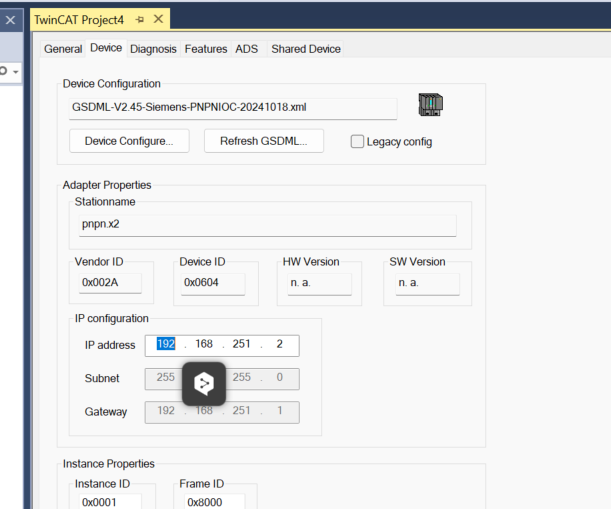Click the Subnet field's last octet 0
Viewport: 611px width, 509px height.
pyautogui.click(x=279, y=377)
